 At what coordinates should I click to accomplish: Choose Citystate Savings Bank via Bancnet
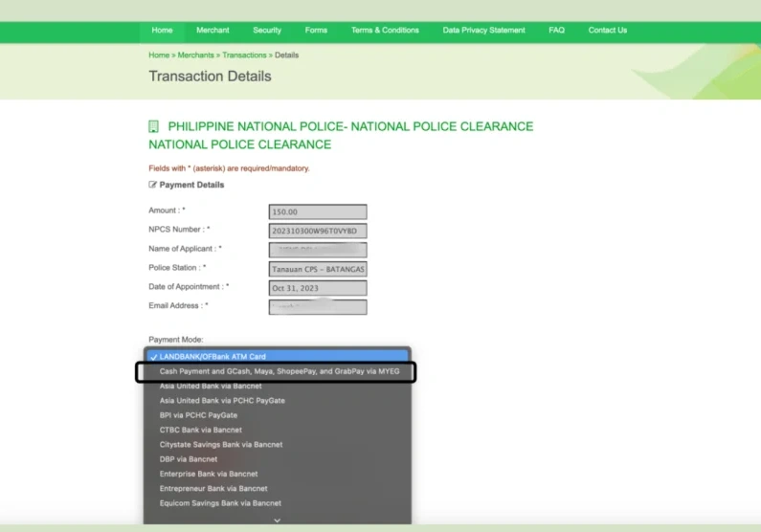278,444
